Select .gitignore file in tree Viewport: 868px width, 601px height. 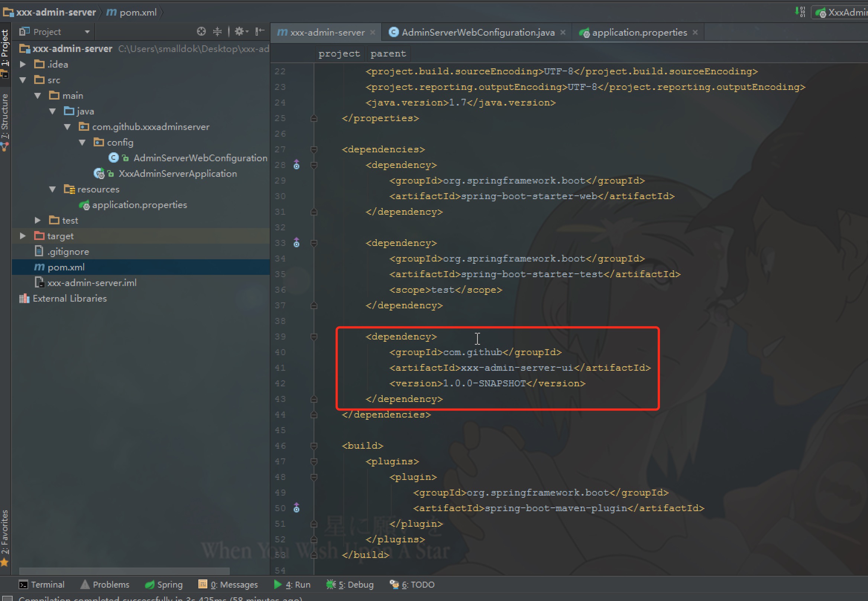point(62,251)
